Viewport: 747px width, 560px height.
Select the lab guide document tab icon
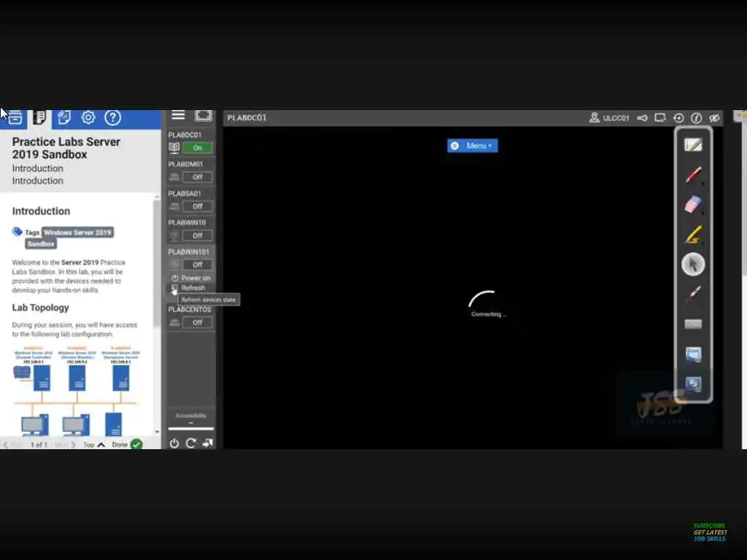click(x=39, y=117)
